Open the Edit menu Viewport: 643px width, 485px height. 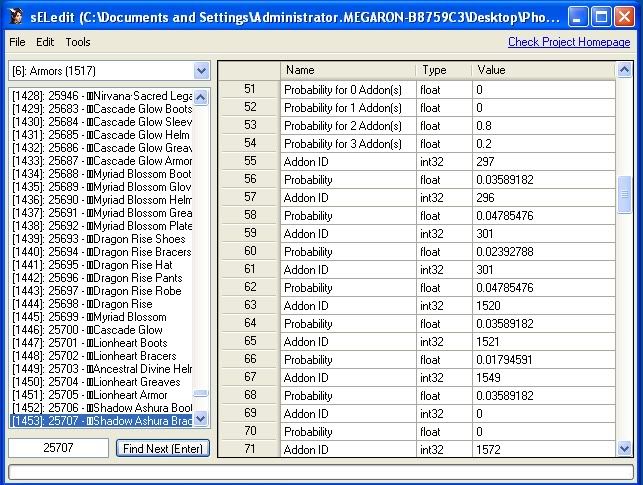click(45, 42)
